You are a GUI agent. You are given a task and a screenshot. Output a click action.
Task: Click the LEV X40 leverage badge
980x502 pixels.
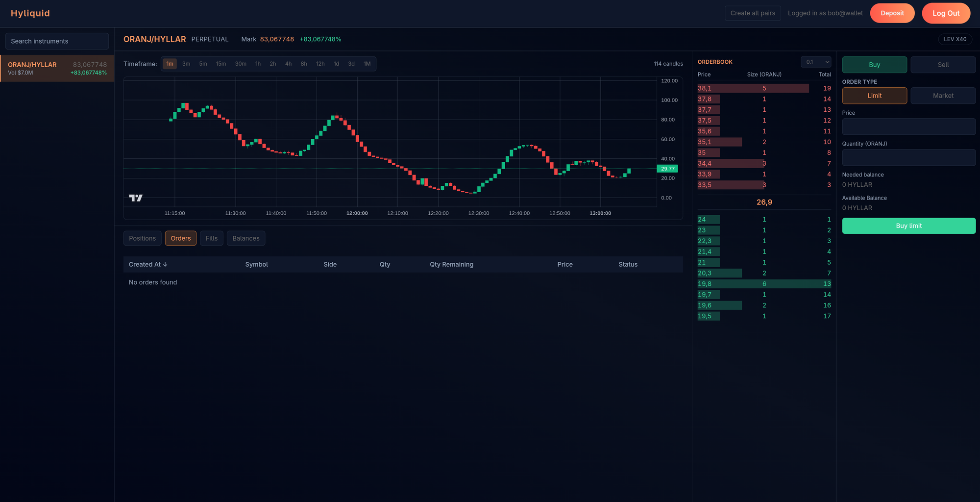coord(955,39)
